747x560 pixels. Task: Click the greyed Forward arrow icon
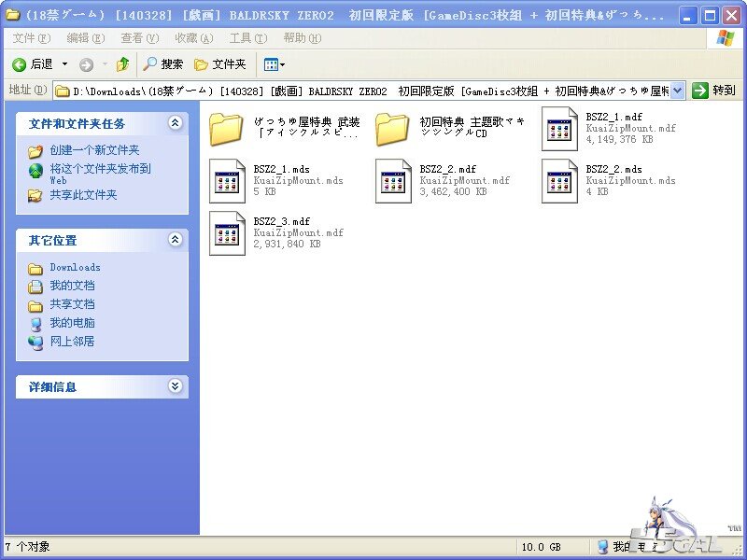[x=86, y=64]
